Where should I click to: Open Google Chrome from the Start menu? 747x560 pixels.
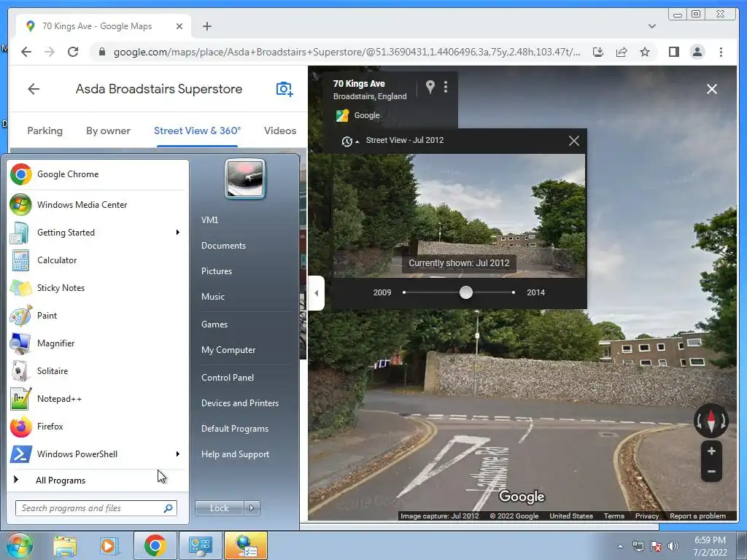[x=98, y=174]
